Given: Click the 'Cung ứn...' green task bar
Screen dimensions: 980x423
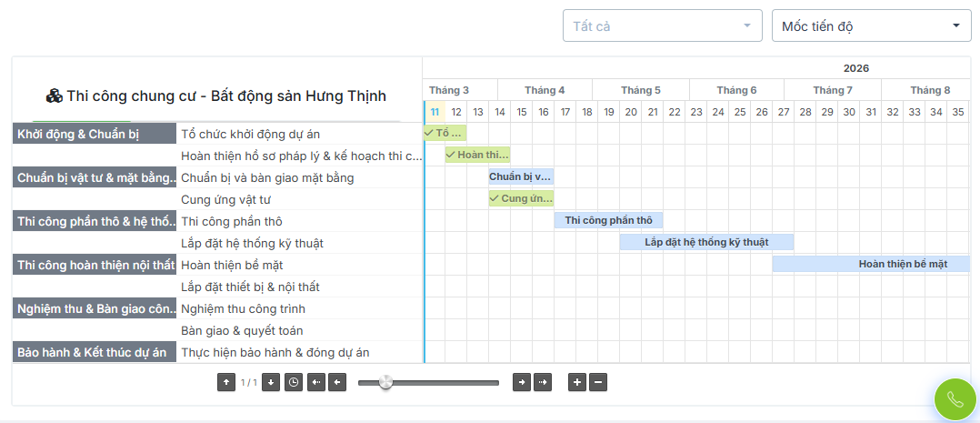Looking at the screenshot, I should pyautogui.click(x=521, y=198).
